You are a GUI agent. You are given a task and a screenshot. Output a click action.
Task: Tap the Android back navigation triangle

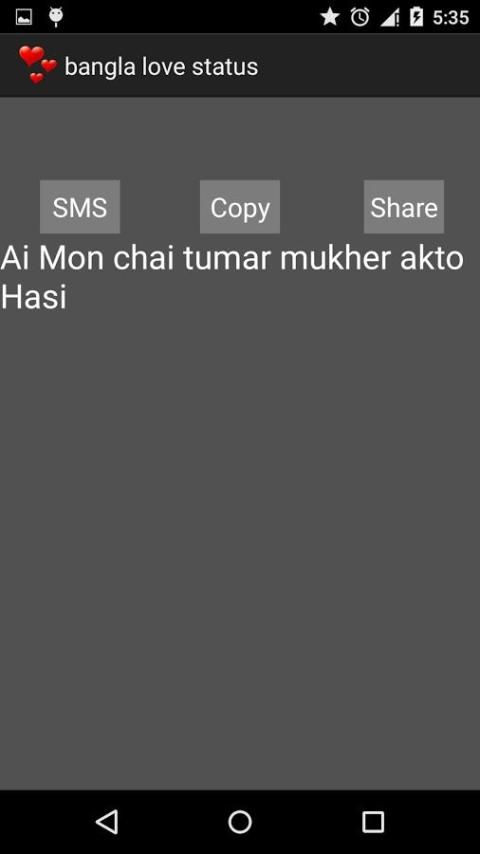[107, 821]
